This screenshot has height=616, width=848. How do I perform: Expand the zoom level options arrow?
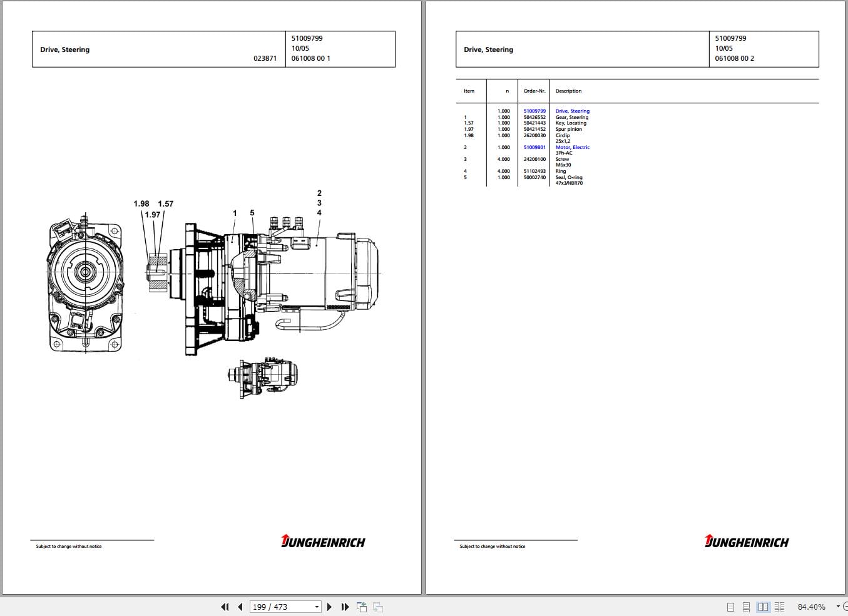(838, 607)
